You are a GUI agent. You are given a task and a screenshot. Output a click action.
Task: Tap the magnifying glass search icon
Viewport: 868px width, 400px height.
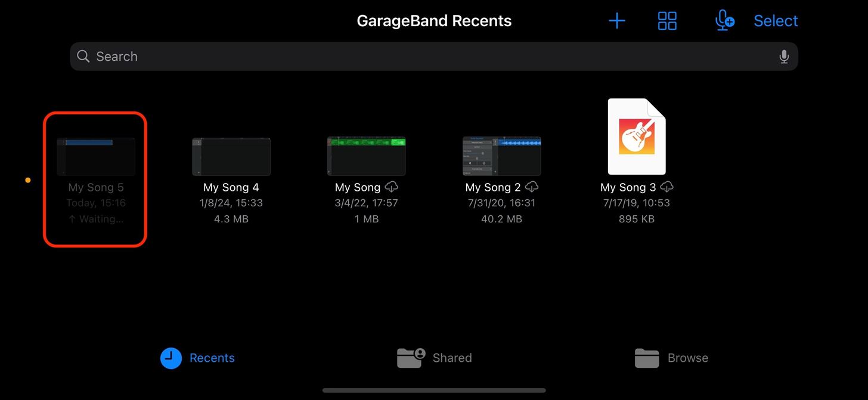[x=84, y=57]
